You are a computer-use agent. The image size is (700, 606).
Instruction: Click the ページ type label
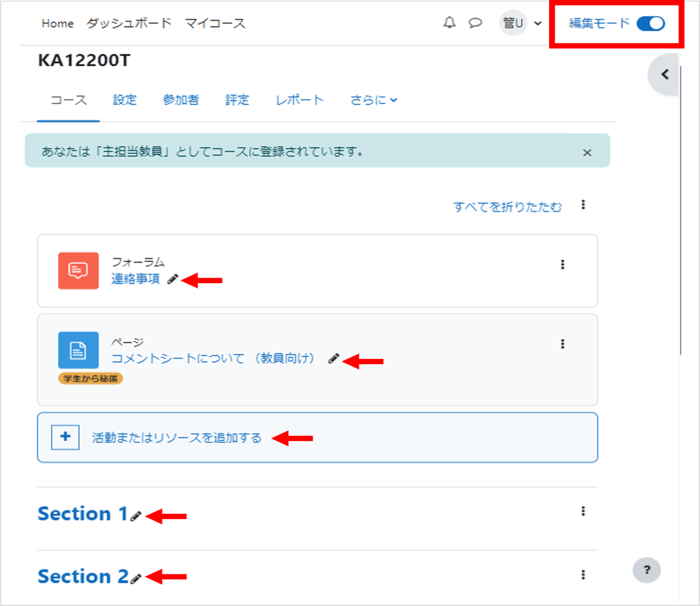[x=128, y=342]
